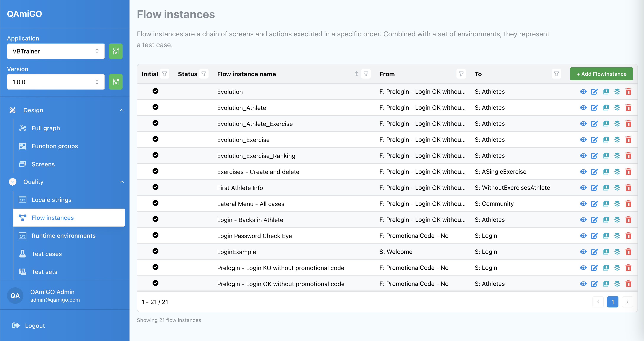View the Evolution_Athlete flow instance

click(x=583, y=108)
